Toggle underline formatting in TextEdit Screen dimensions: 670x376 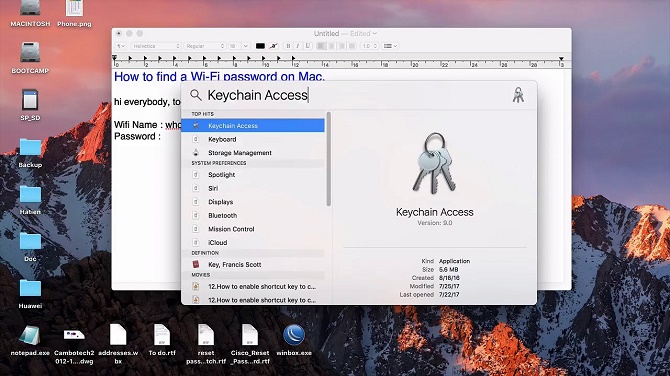[308, 46]
